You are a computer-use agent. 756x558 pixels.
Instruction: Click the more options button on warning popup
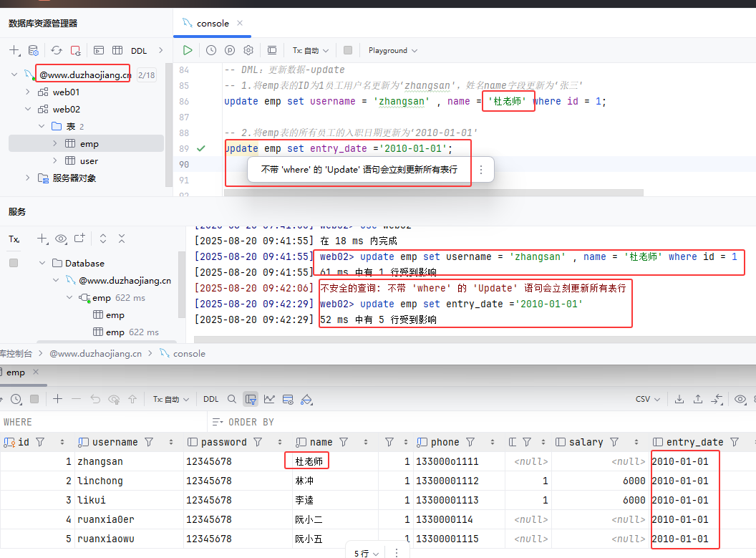[x=481, y=170]
